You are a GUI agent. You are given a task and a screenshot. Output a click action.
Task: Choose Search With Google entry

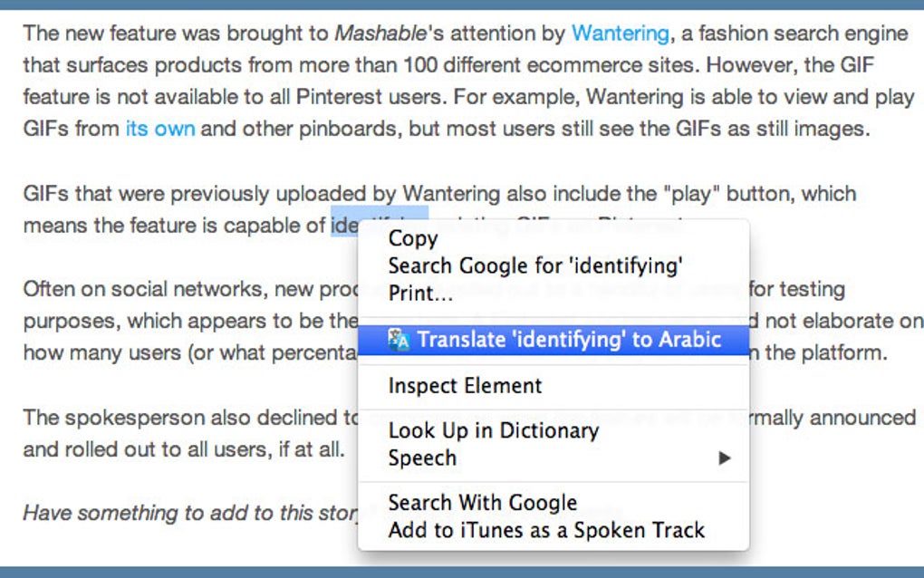point(482,503)
